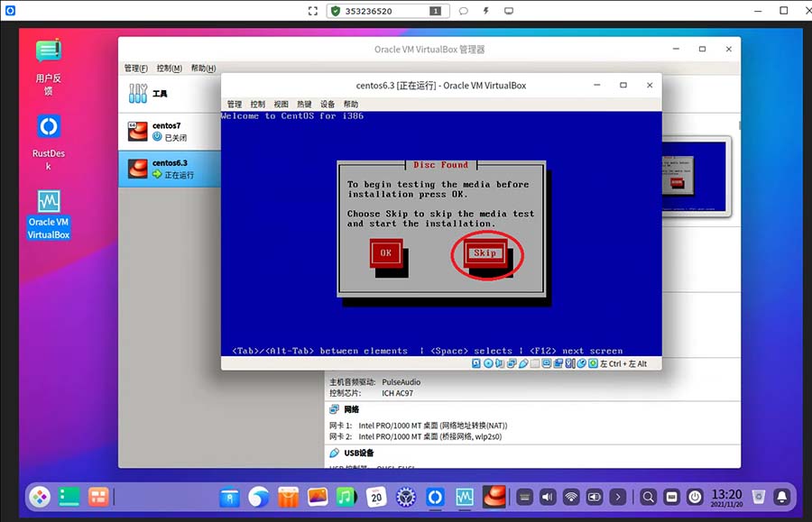Toggle the volume icon in the dock tray
812x522 pixels.
click(x=548, y=496)
